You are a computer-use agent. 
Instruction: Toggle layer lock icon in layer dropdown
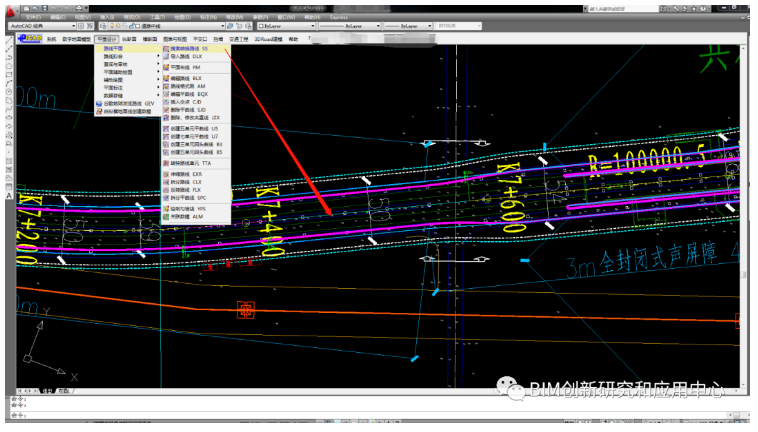(131, 26)
